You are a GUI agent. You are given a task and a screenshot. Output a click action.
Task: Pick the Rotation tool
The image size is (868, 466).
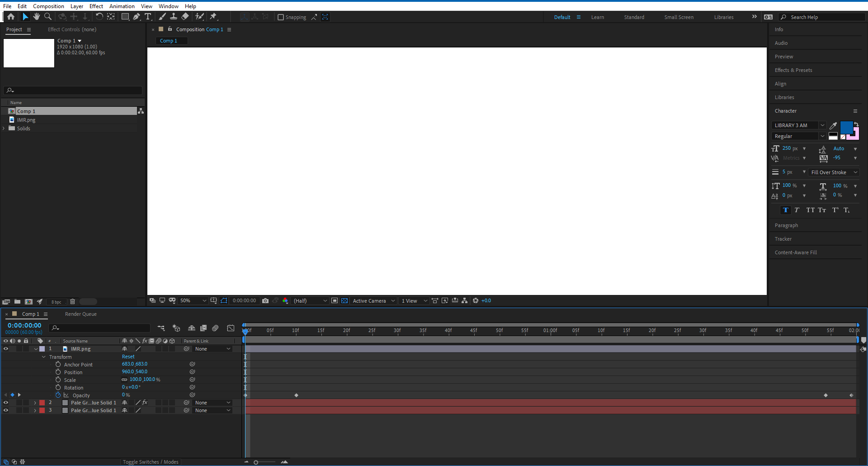[99, 17]
